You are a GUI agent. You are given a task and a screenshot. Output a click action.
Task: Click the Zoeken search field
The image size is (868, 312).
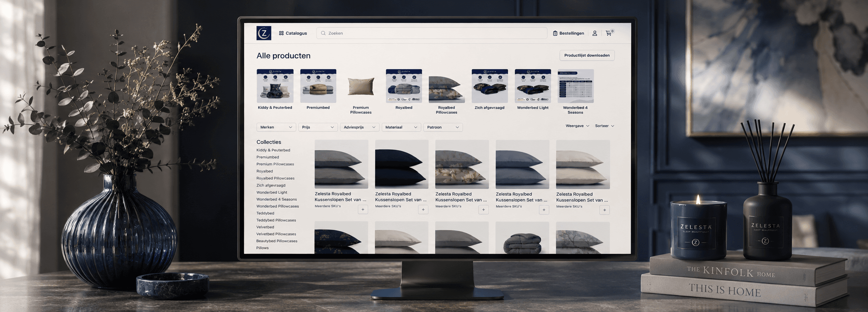[x=432, y=33]
